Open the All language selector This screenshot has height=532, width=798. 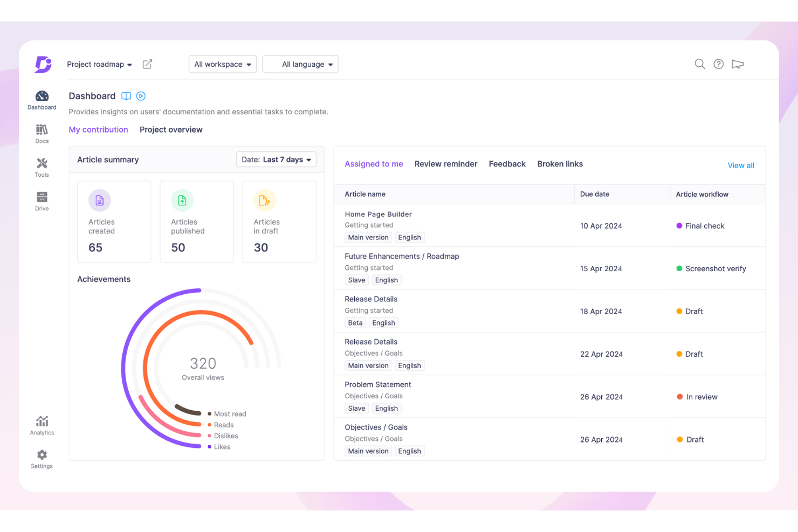pyautogui.click(x=300, y=64)
